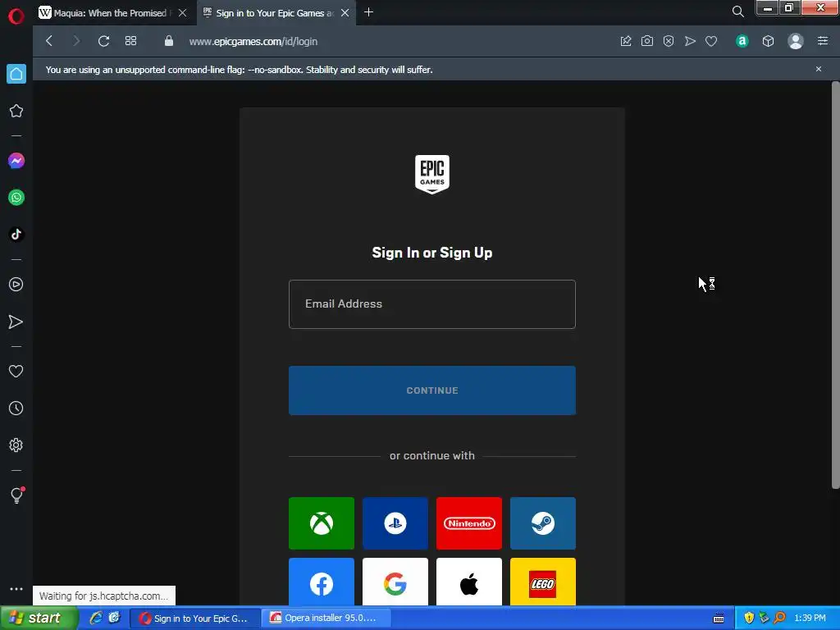Click the share page toolbar icon
The width and height of the screenshot is (840, 630).
click(626, 41)
